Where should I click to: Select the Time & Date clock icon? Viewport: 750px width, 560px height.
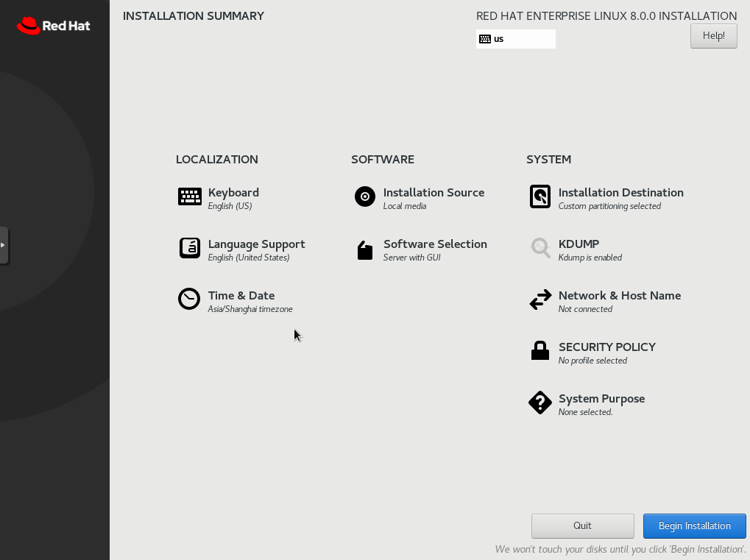click(189, 299)
